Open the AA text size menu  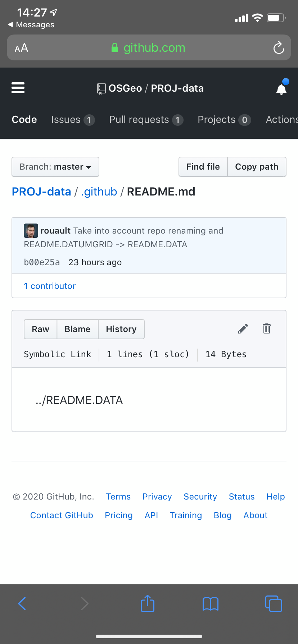pos(21,47)
